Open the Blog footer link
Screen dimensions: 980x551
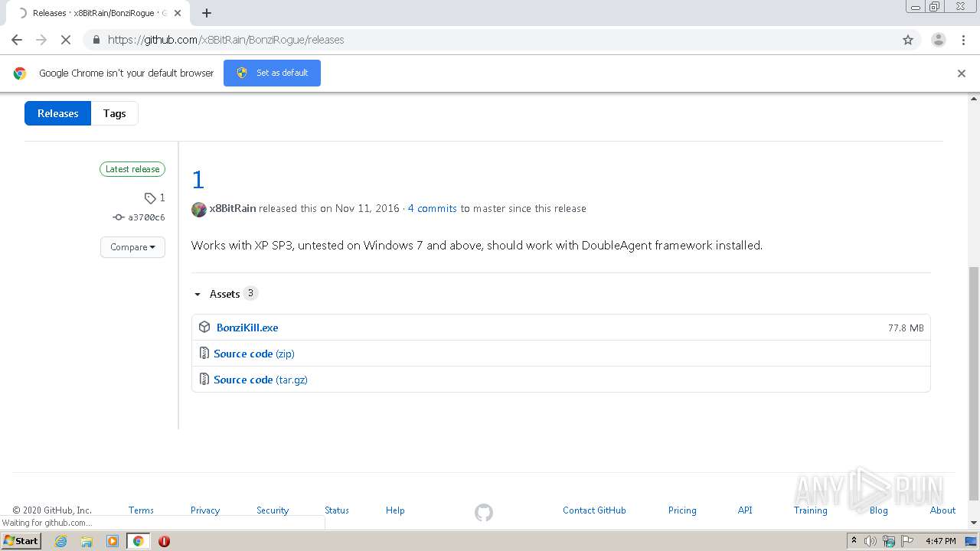[879, 510]
